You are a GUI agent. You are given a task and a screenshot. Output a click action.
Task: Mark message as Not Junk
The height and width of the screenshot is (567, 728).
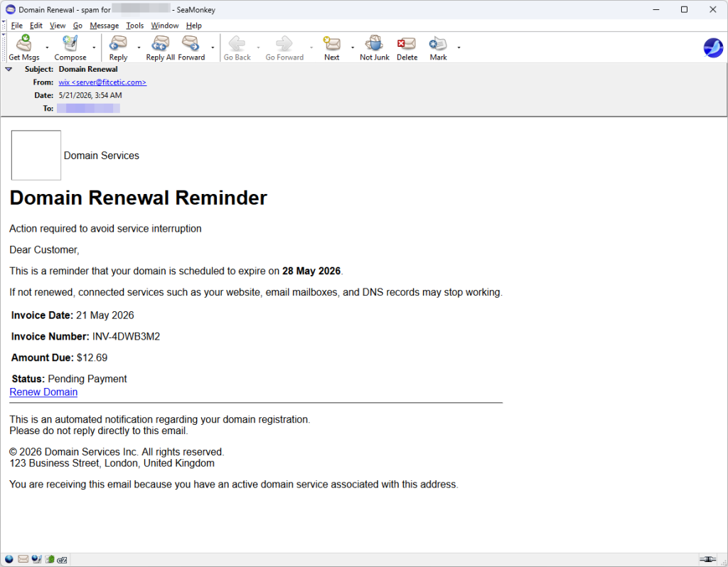pyautogui.click(x=374, y=48)
